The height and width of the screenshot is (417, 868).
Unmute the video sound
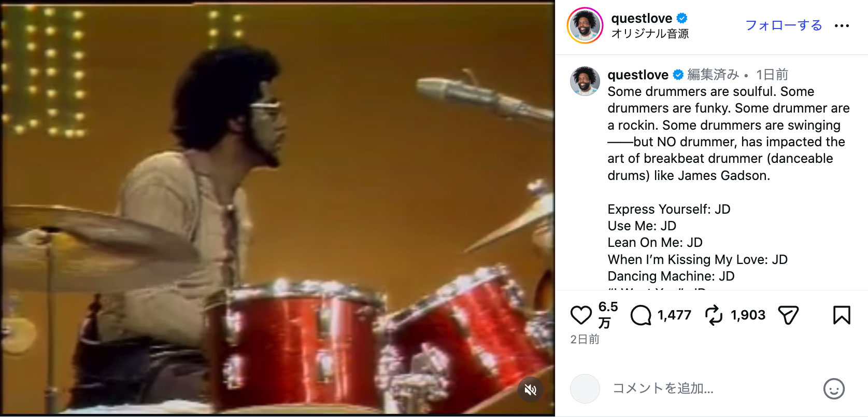(x=531, y=390)
